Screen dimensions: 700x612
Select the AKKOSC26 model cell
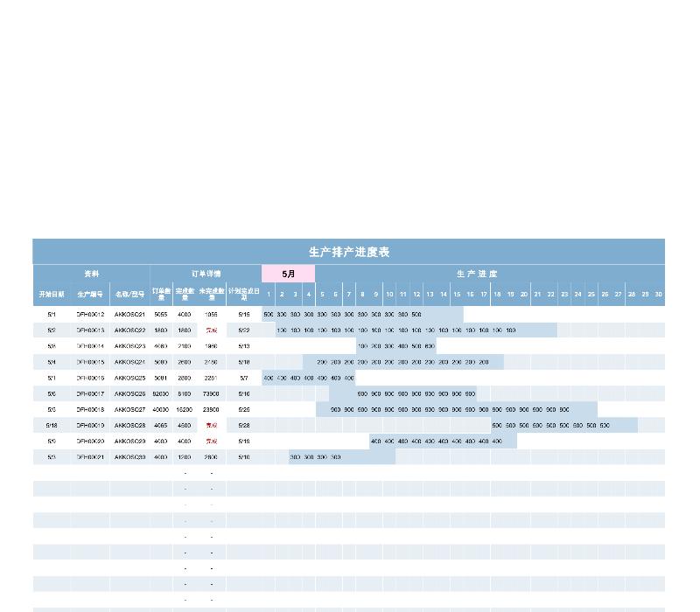coord(129,394)
